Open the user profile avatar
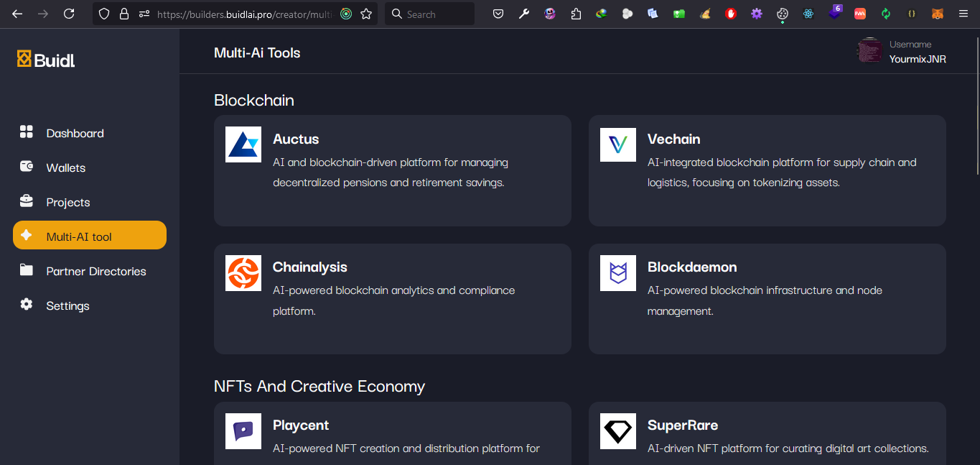Viewport: 980px width, 465px height. coord(869,51)
